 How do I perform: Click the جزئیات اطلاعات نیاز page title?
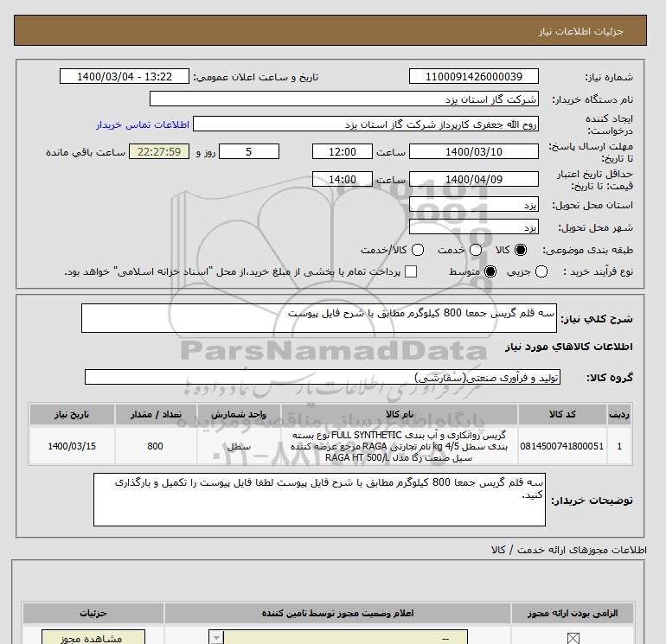[580, 31]
